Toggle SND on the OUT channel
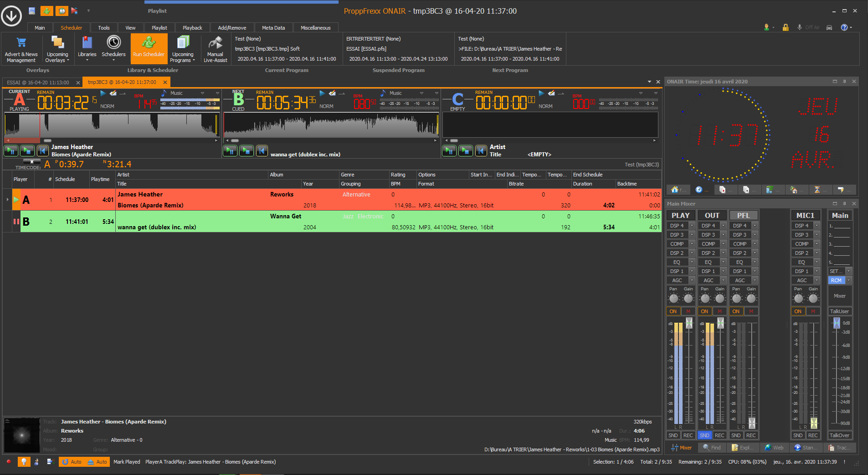 704,435
